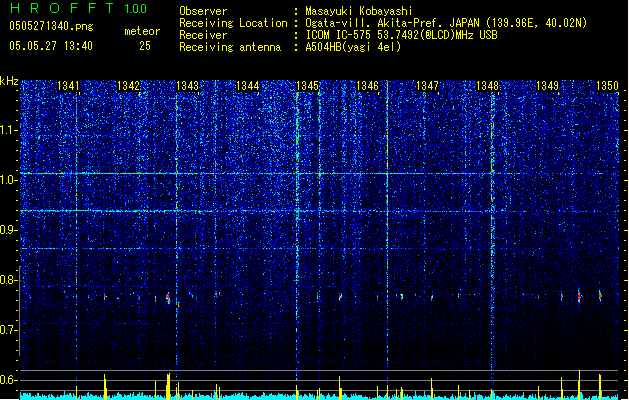This screenshot has width=629, height=400.
Task: Click the Receiver field label
Action: (x=203, y=35)
